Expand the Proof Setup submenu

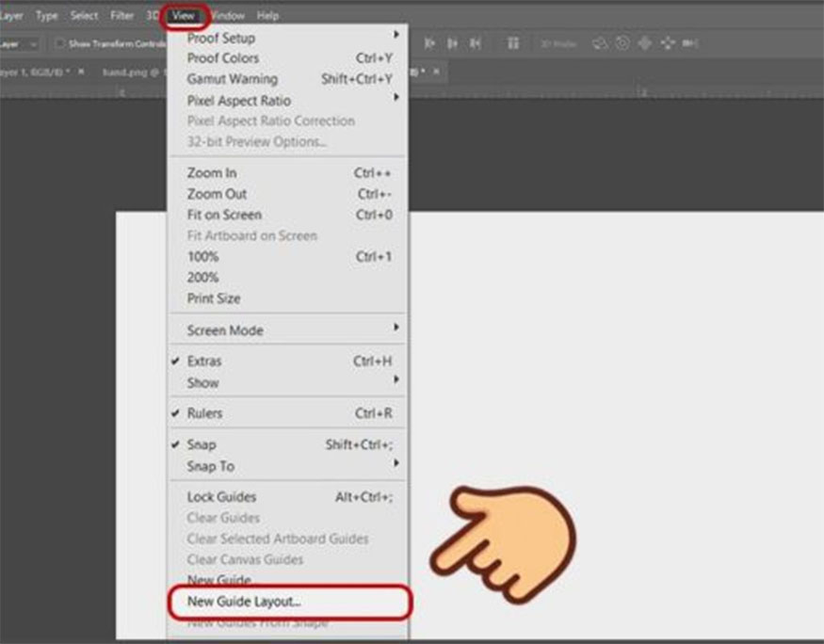coord(221,38)
